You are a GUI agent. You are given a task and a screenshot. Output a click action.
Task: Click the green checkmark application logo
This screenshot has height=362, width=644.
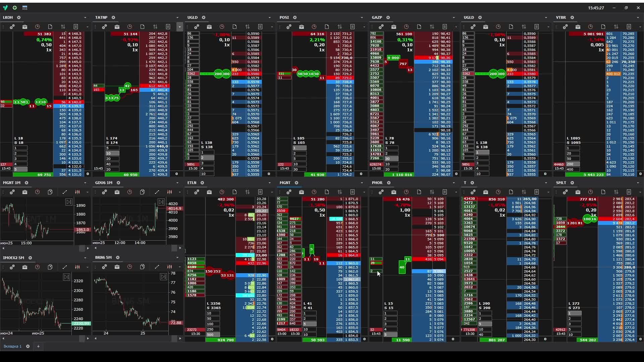5,8
